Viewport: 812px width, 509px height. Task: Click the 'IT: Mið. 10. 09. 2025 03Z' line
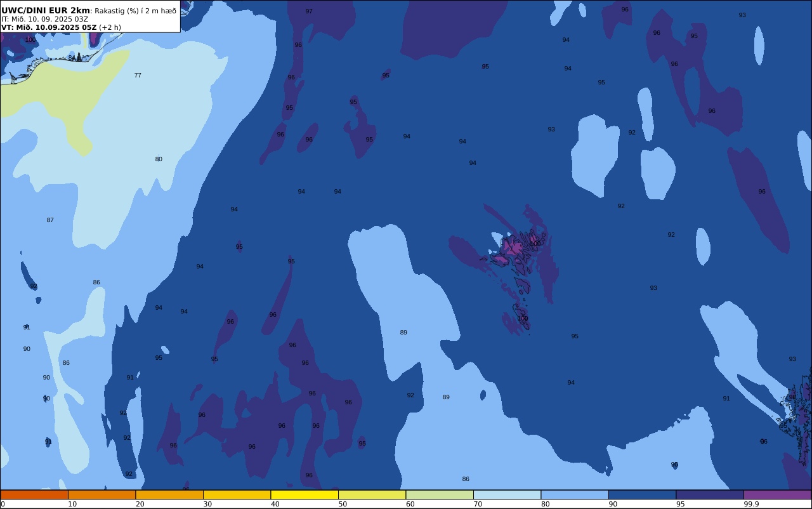pyautogui.click(x=44, y=19)
